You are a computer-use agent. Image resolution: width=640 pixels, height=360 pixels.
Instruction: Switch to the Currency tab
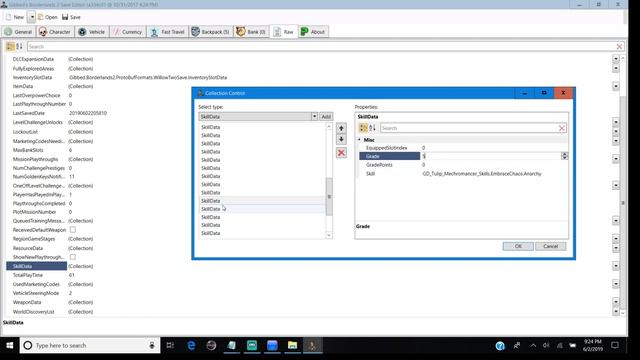click(x=127, y=32)
